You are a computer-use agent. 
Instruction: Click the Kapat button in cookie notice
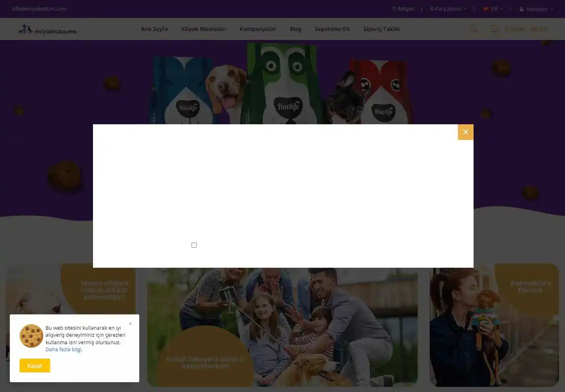(x=35, y=365)
